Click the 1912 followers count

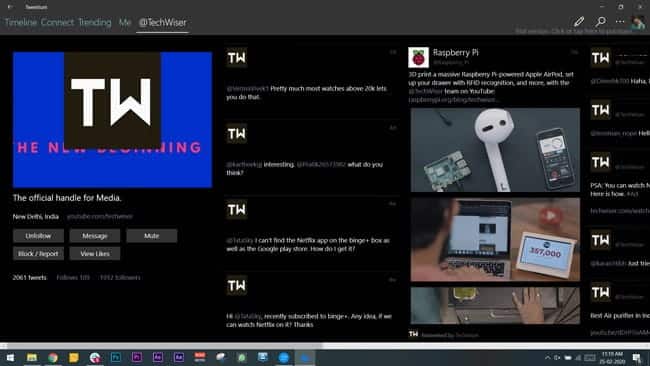tap(120, 277)
